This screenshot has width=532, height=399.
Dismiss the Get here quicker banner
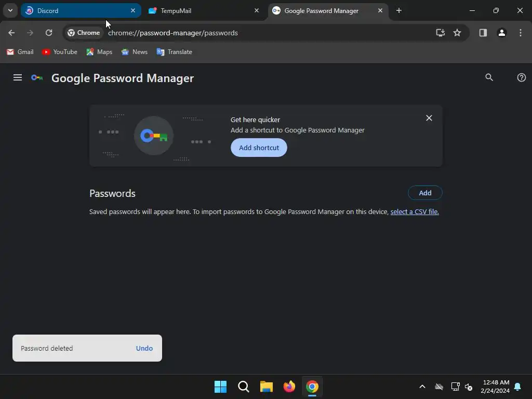[x=429, y=118]
